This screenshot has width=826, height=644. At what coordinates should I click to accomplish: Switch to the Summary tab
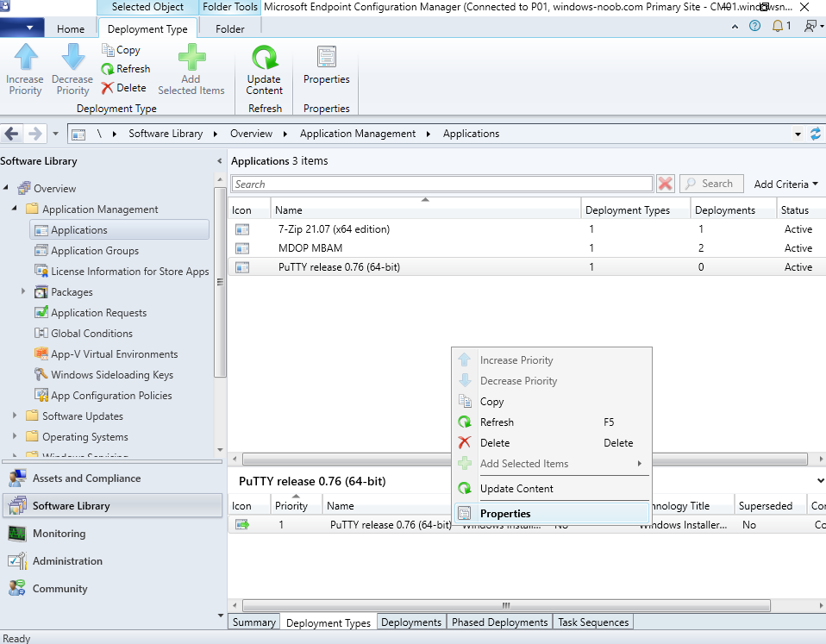254,622
